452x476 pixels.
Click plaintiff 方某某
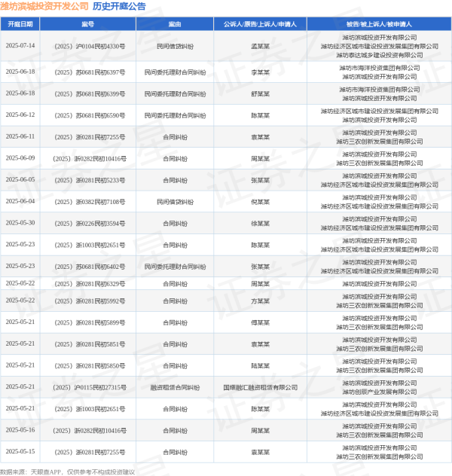point(260,301)
